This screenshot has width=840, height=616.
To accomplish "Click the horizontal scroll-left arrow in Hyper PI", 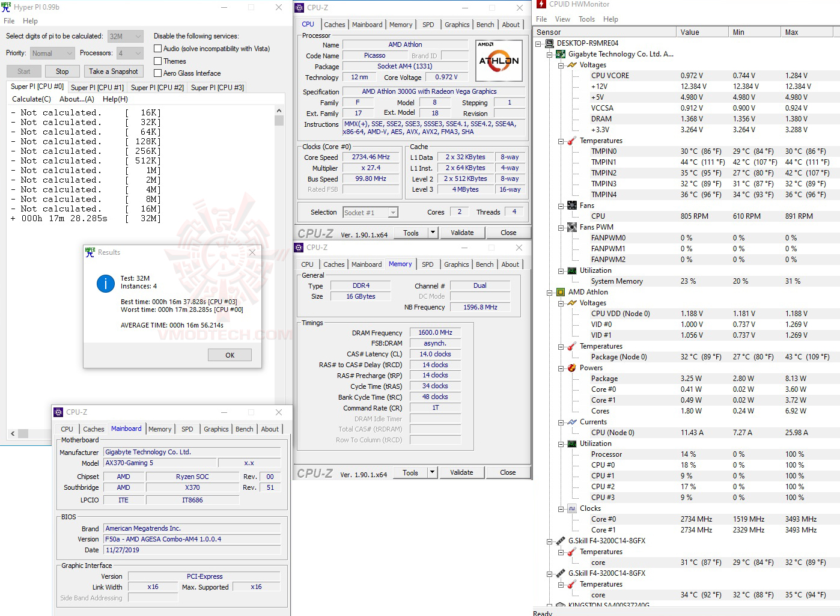I will 13,433.
